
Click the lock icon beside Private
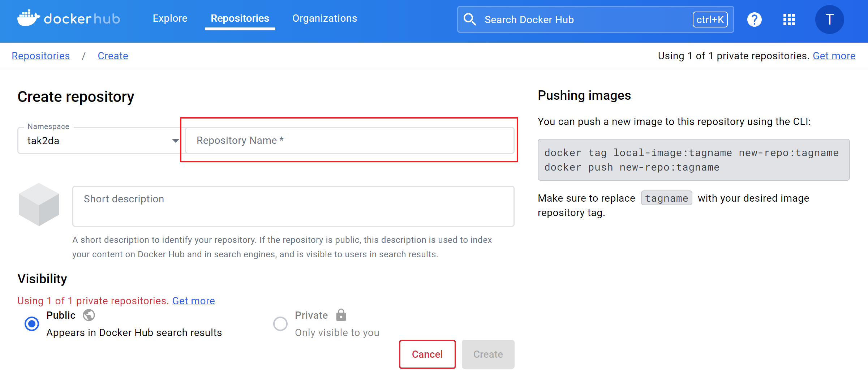[341, 315]
